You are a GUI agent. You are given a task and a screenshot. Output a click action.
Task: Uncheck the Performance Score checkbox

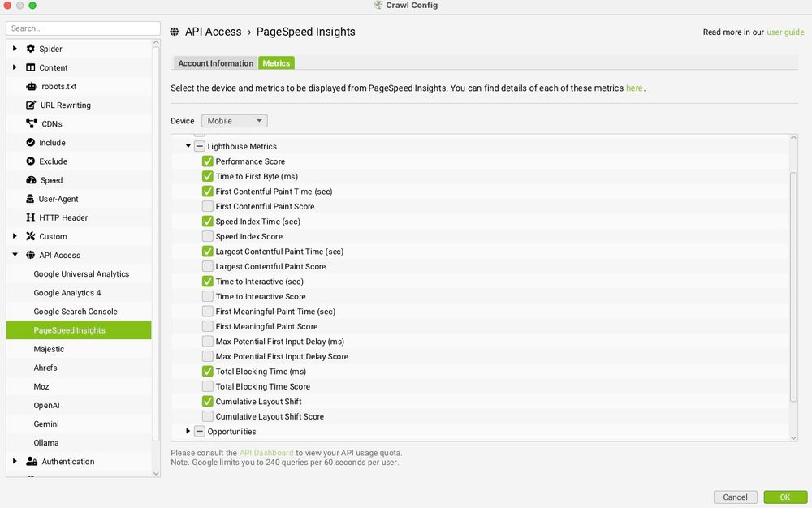(208, 161)
